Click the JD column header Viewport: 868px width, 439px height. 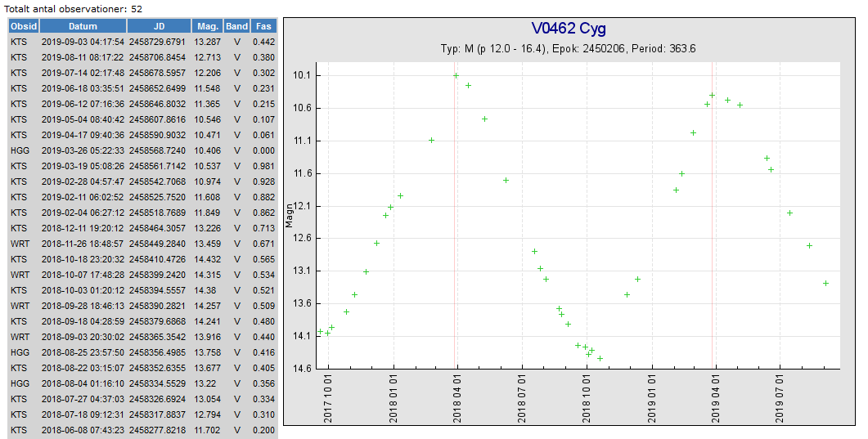(x=158, y=26)
